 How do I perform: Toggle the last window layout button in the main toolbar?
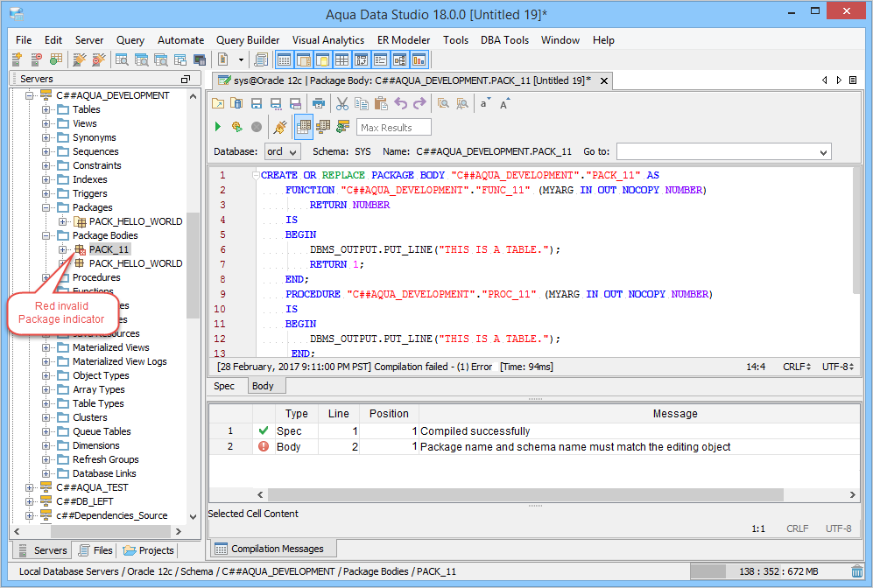[x=419, y=59]
